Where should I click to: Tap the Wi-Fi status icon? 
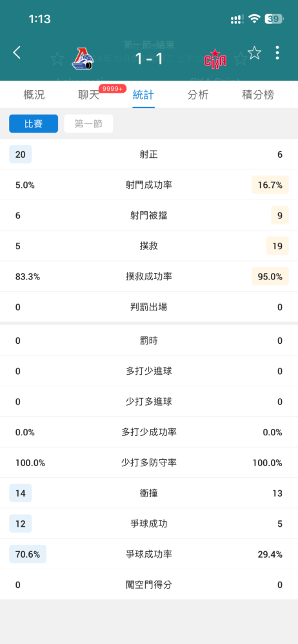pos(254,19)
